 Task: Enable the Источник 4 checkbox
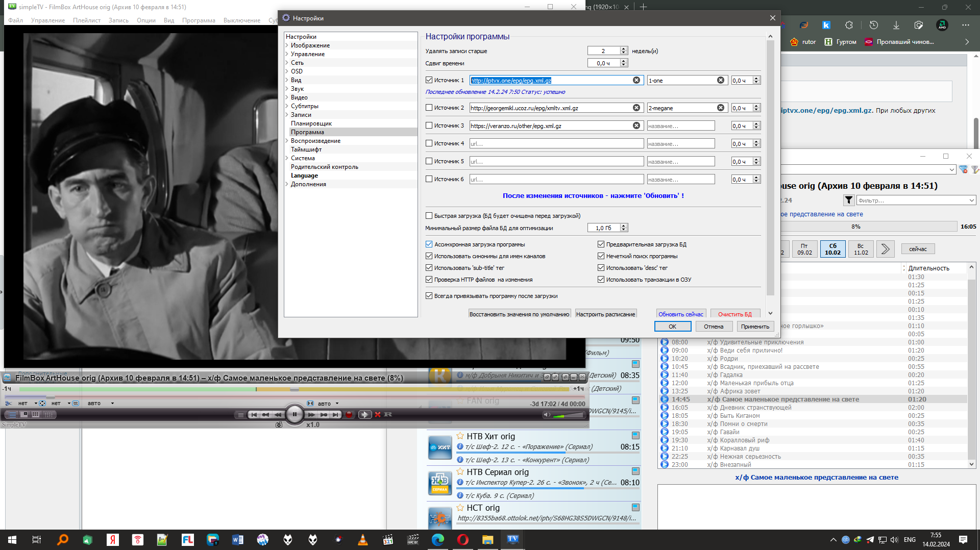[429, 143]
